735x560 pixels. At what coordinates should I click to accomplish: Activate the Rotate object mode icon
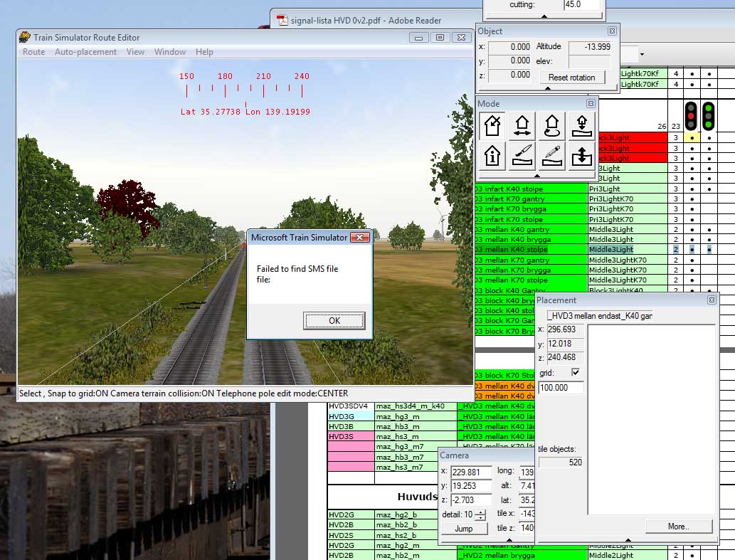click(551, 125)
